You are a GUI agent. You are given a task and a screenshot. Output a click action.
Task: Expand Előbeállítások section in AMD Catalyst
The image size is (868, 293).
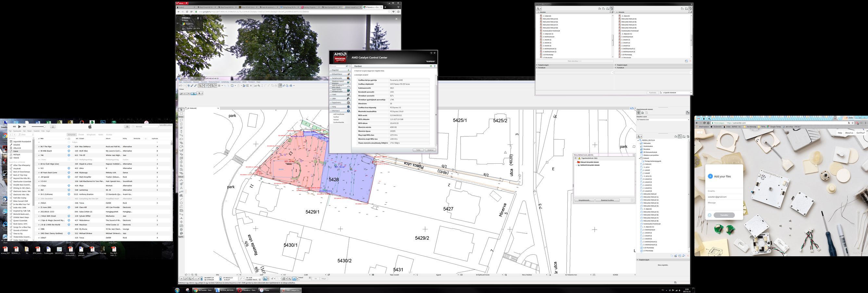point(340,74)
